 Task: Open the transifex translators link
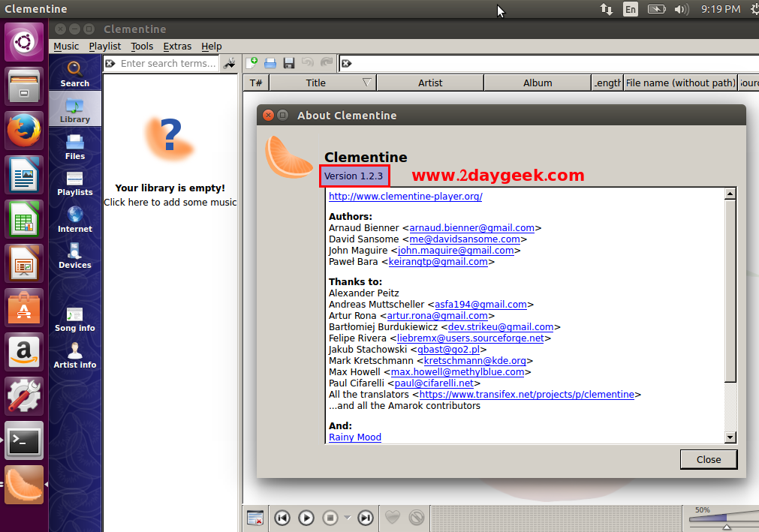527,395
